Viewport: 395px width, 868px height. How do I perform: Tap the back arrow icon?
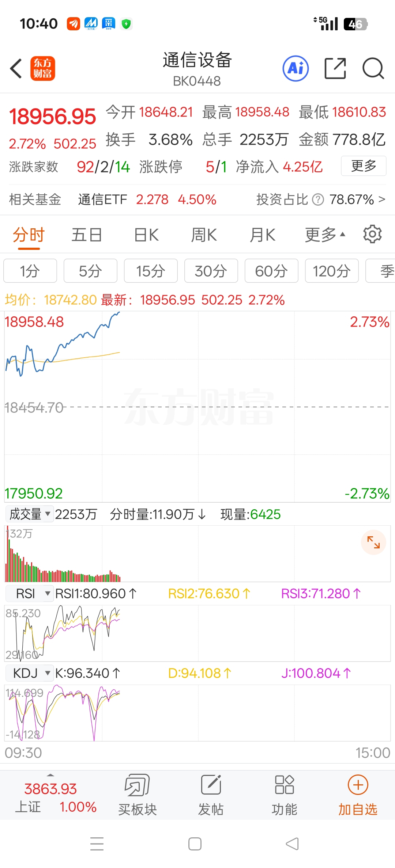[x=16, y=68]
